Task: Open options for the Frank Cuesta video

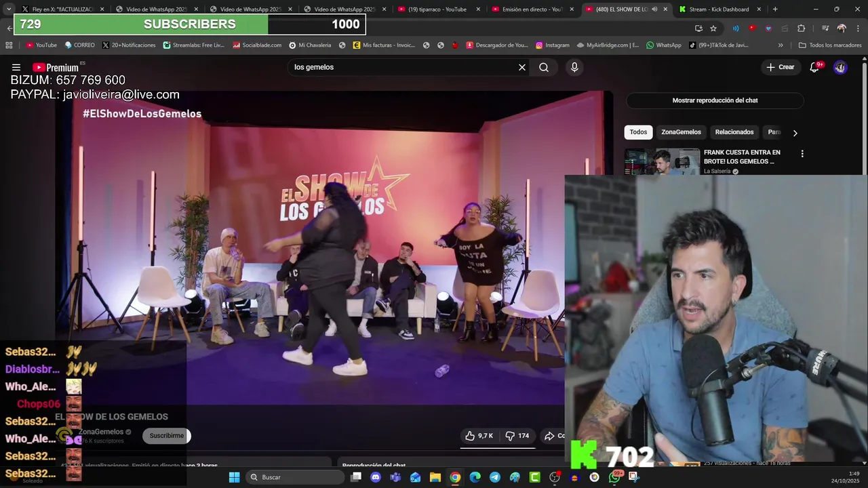Action: pos(802,154)
